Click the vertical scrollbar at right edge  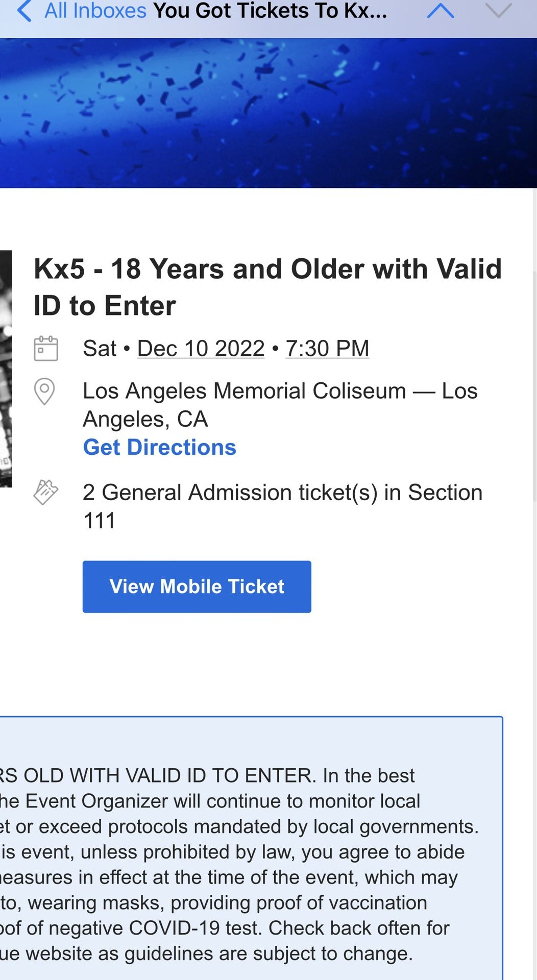pyautogui.click(x=534, y=347)
